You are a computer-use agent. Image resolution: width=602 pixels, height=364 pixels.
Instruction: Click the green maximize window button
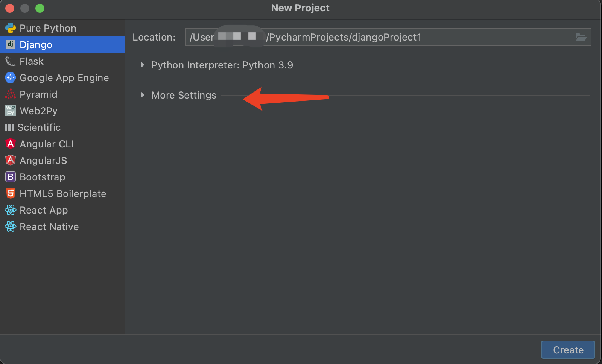click(x=40, y=8)
